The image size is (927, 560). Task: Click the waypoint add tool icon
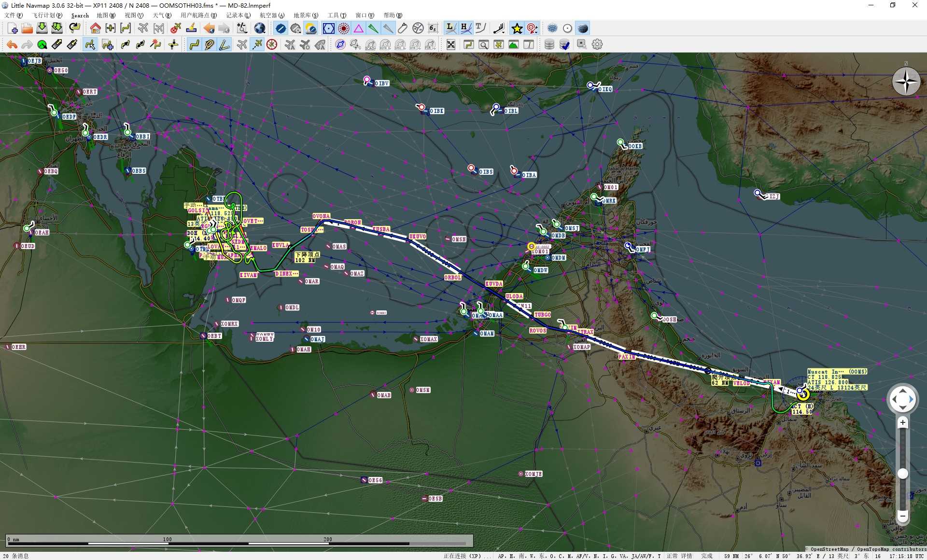108,44
